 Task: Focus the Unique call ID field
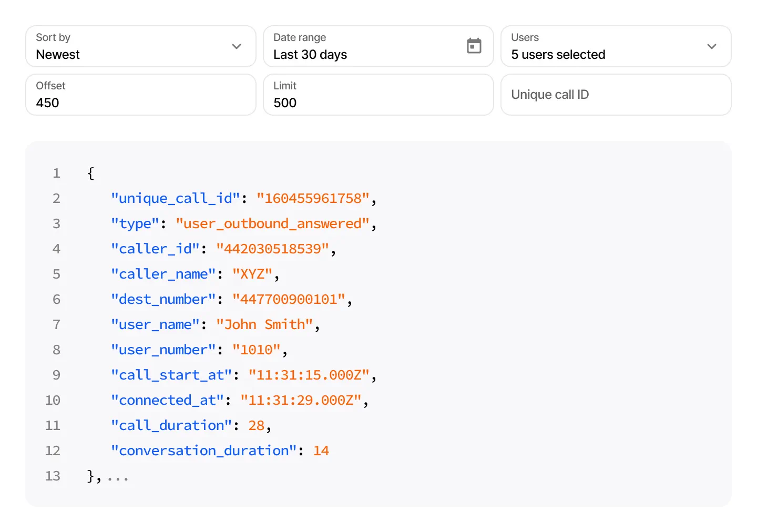pos(616,95)
